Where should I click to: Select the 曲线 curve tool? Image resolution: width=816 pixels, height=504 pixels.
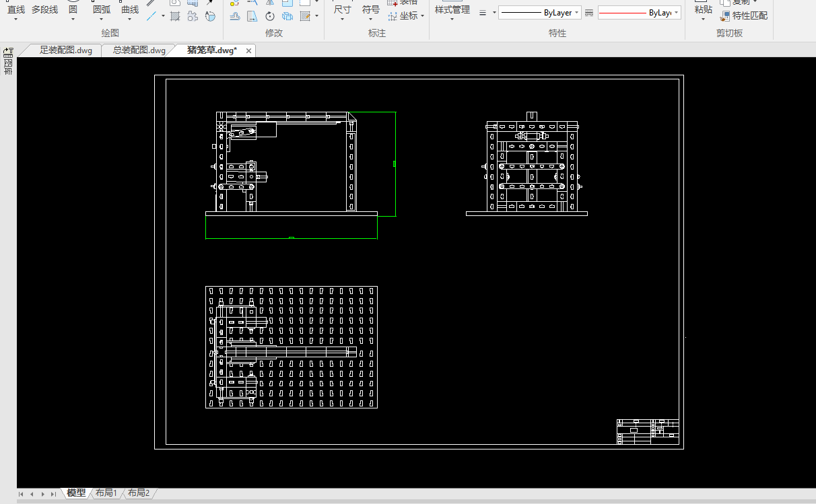tap(130, 9)
